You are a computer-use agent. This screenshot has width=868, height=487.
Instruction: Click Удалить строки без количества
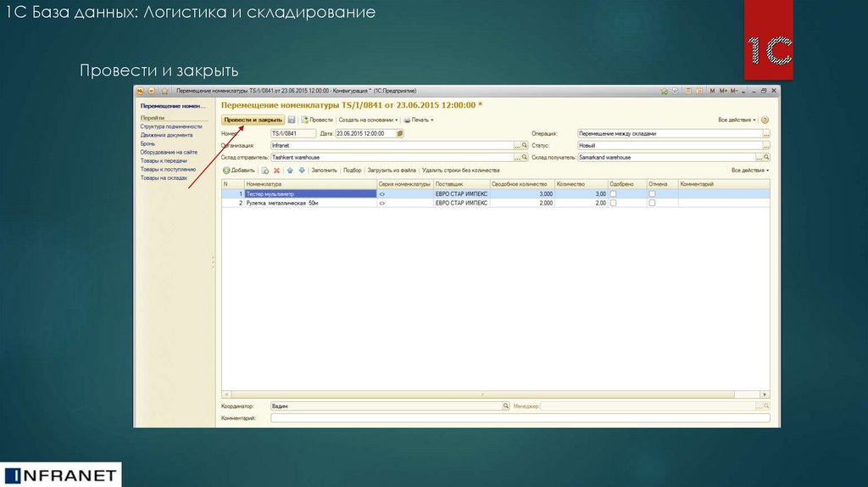coord(460,170)
